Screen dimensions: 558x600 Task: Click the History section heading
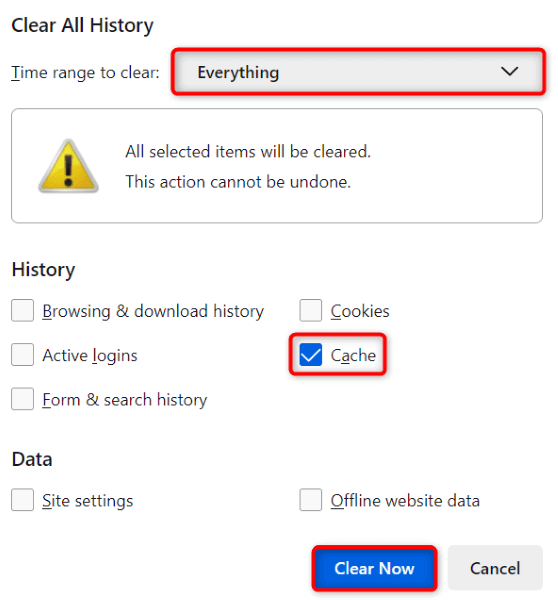(x=43, y=270)
